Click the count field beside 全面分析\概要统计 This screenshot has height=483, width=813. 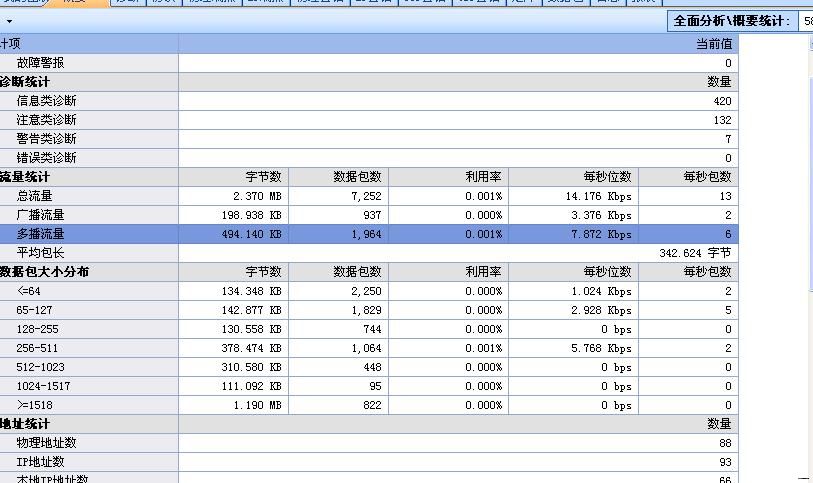tap(805, 21)
